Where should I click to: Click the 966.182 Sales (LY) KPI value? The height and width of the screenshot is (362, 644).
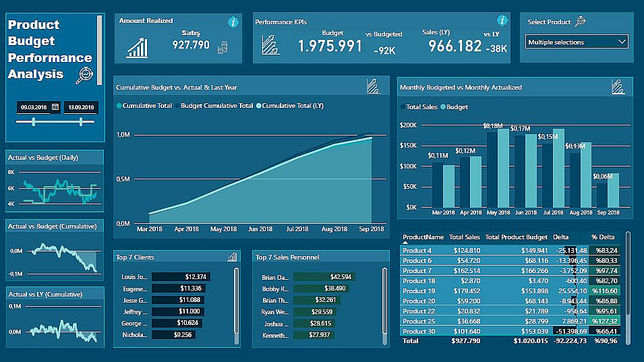point(455,46)
